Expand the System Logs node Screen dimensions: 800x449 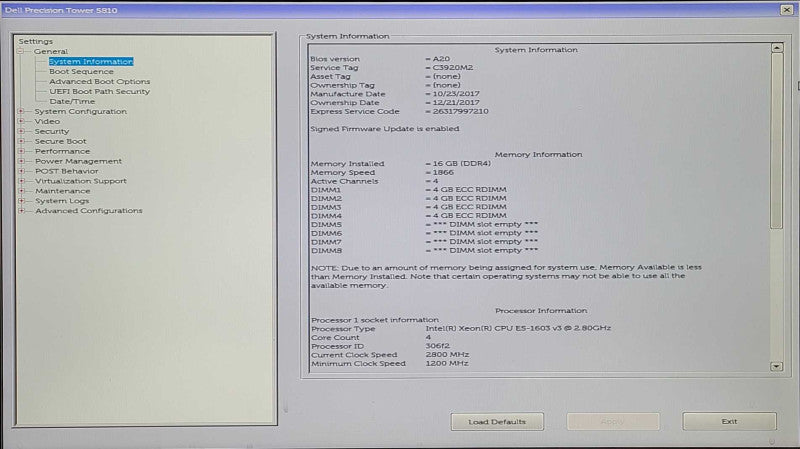pyautogui.click(x=21, y=201)
